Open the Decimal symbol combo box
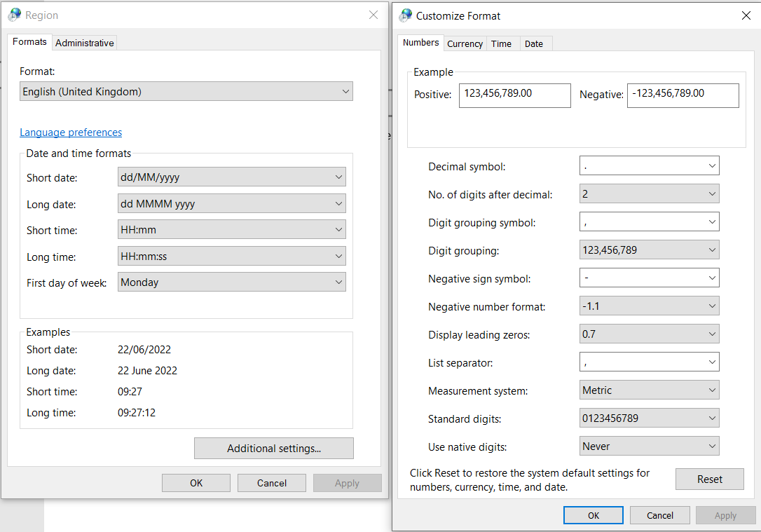This screenshot has width=761, height=532. [650, 165]
